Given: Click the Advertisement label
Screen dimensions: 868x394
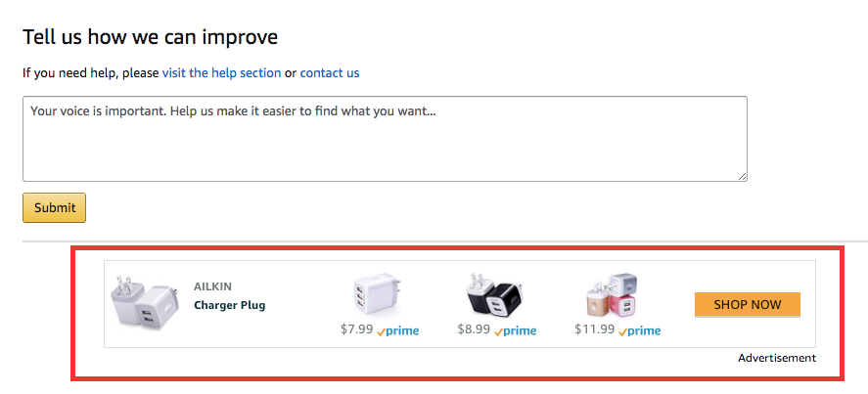Looking at the screenshot, I should pos(776,358).
